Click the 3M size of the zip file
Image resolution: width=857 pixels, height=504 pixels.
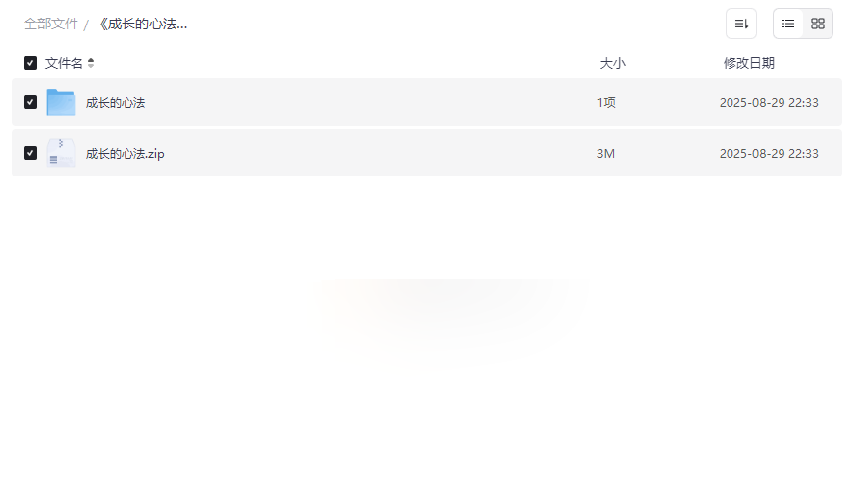(605, 153)
